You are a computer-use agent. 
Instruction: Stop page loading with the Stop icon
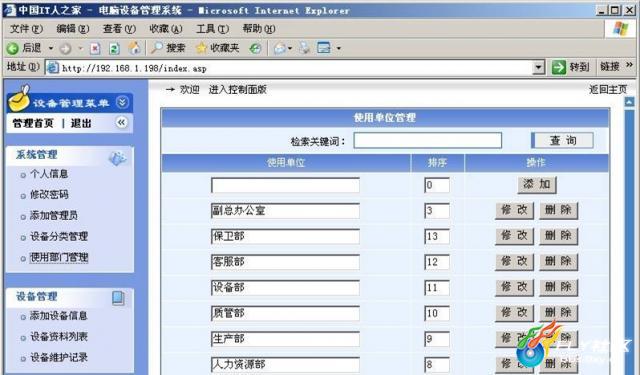(95, 49)
